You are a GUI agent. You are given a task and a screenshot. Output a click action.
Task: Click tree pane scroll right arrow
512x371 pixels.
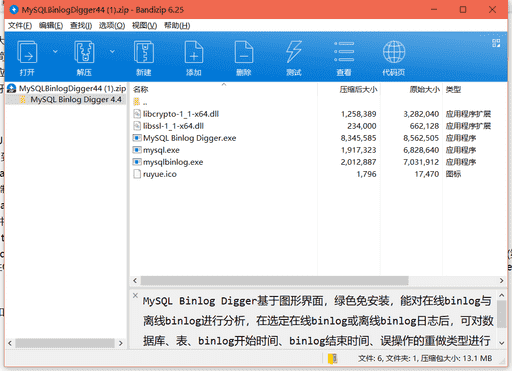[x=121, y=343]
